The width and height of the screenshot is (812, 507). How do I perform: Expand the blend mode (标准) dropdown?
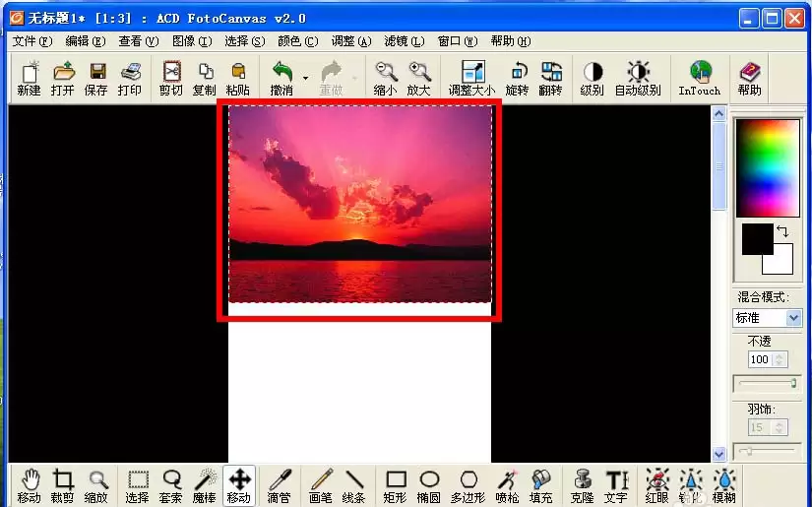pos(793,317)
